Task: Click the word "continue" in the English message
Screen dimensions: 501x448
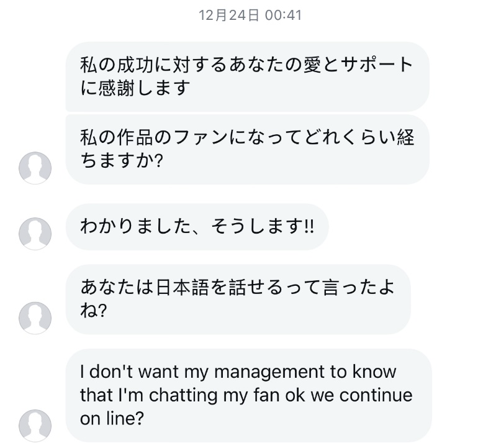Action: point(376,395)
